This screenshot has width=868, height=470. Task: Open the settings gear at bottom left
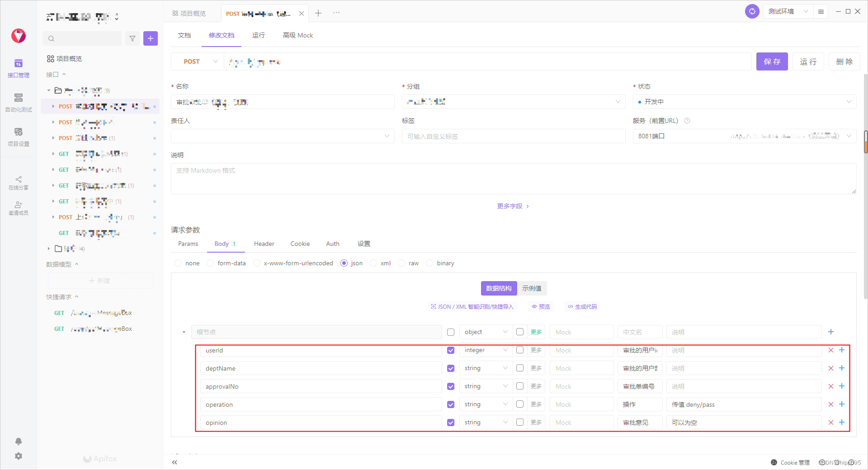point(19,456)
